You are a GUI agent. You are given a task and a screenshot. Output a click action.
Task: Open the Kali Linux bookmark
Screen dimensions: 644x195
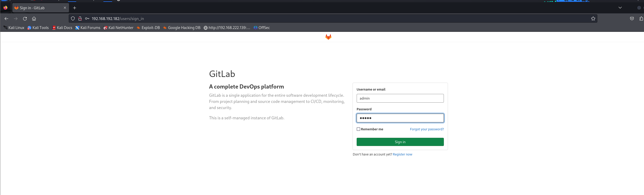click(14, 28)
